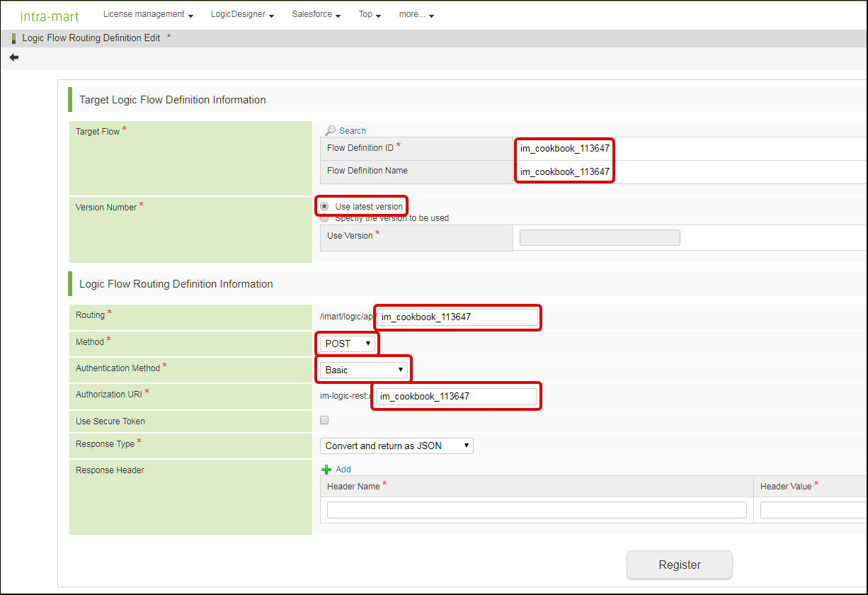Open the License management menu
This screenshot has height=595, width=868.
pyautogui.click(x=148, y=14)
